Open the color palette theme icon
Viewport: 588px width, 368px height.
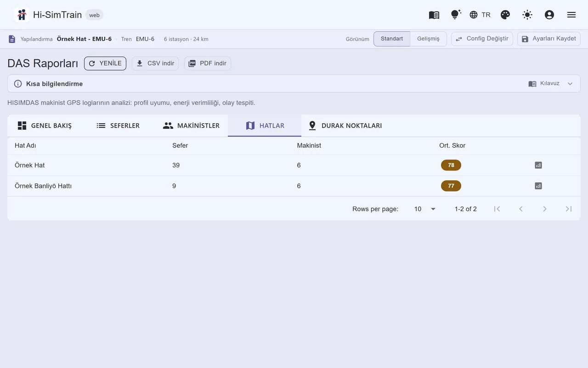pyautogui.click(x=505, y=15)
